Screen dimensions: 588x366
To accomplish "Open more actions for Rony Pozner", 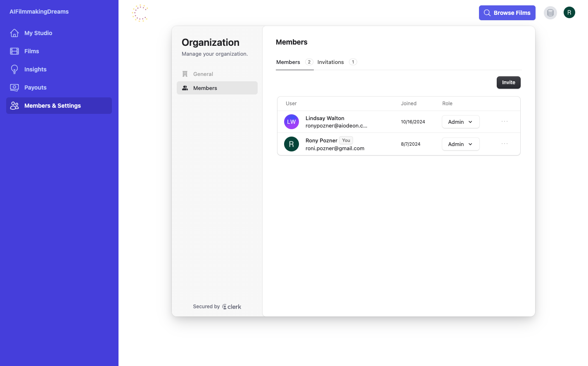I will (x=504, y=144).
